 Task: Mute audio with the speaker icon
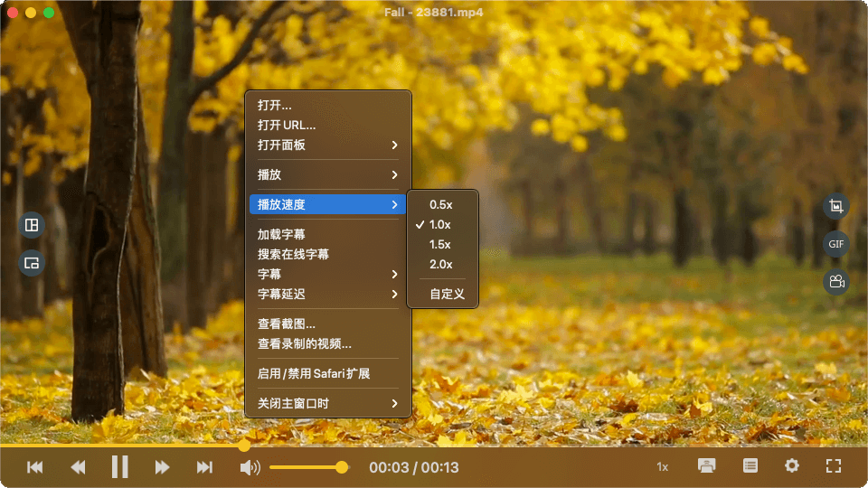pos(250,467)
